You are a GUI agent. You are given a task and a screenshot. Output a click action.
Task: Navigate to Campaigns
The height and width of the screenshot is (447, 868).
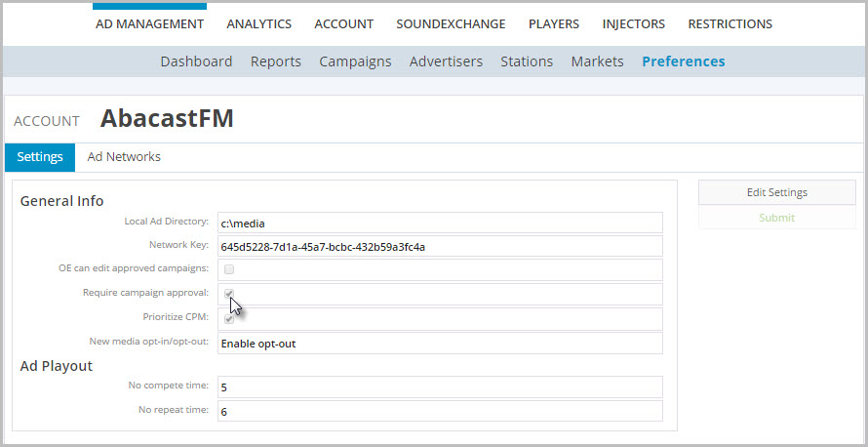355,61
